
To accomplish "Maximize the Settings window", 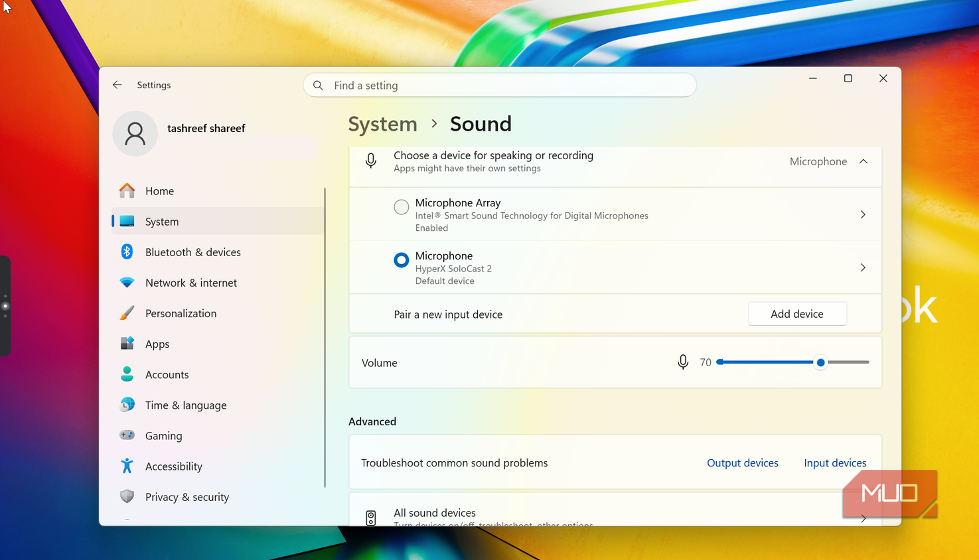I will [x=848, y=78].
